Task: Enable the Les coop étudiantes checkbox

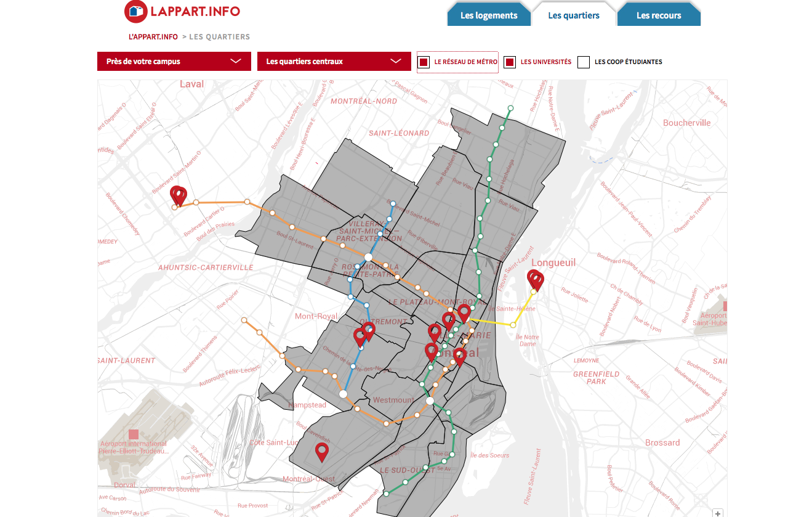Action: [584, 62]
